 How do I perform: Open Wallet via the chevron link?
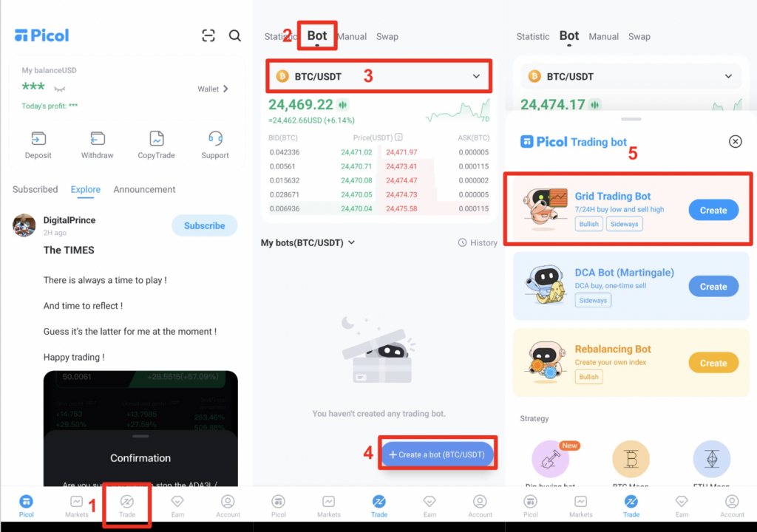pos(213,89)
